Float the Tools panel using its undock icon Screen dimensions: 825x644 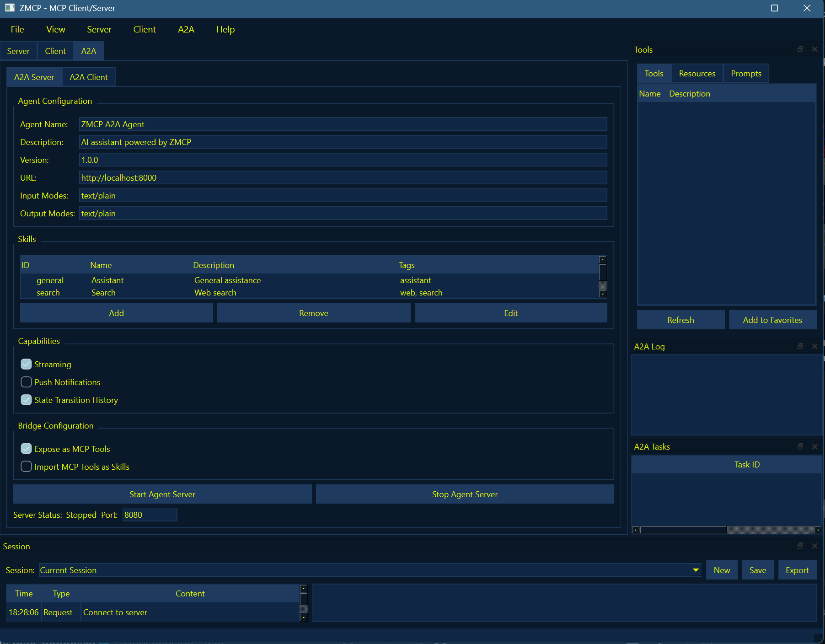[x=800, y=49]
